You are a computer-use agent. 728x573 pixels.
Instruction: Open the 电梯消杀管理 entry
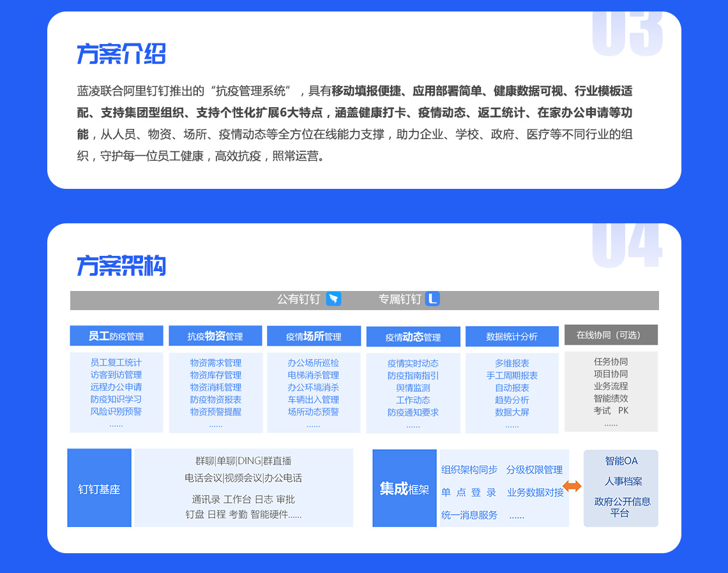click(314, 375)
